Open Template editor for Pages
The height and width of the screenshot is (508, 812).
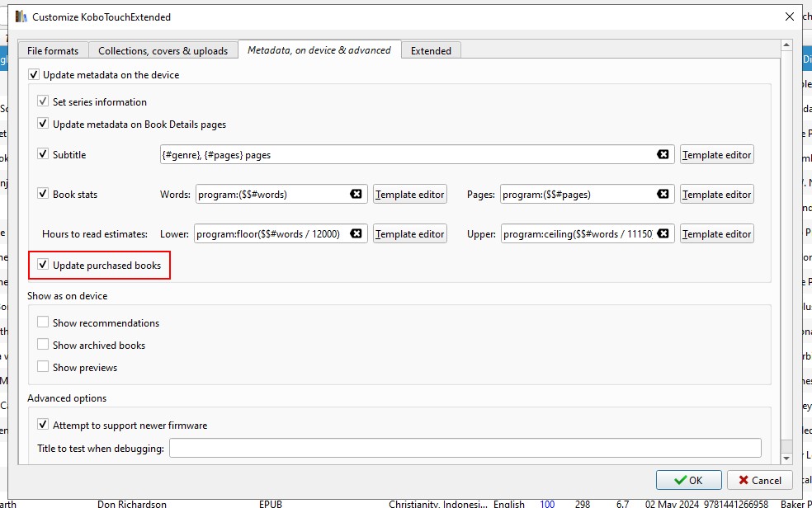pyautogui.click(x=717, y=194)
